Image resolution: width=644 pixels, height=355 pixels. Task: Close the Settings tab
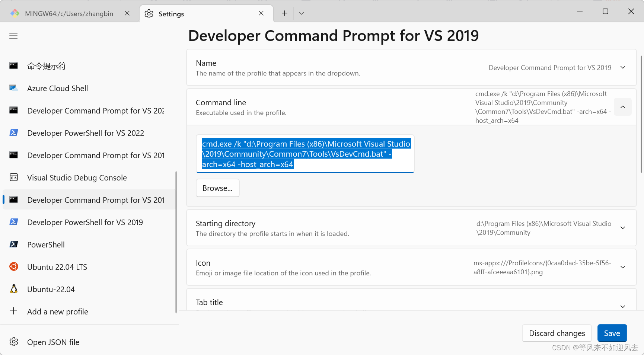click(261, 13)
